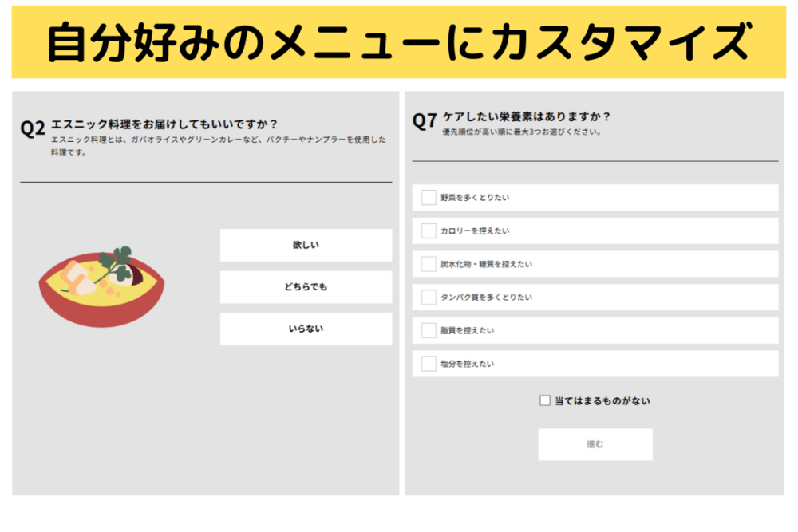Check the 塩分を控えたい checkbox
Screen dimensions: 798x532
click(x=427, y=364)
